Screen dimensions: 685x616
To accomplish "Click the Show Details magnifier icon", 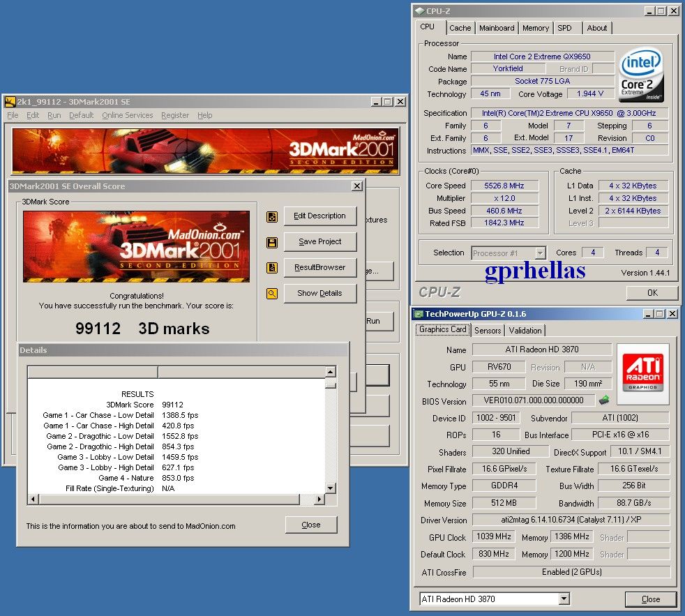I will [272, 294].
